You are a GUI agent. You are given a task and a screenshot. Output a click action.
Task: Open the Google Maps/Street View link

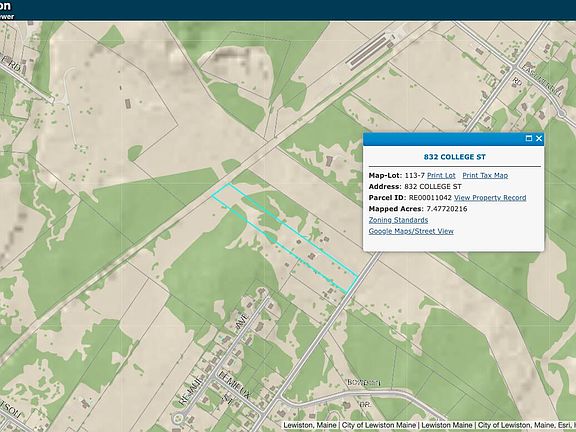pyautogui.click(x=411, y=231)
